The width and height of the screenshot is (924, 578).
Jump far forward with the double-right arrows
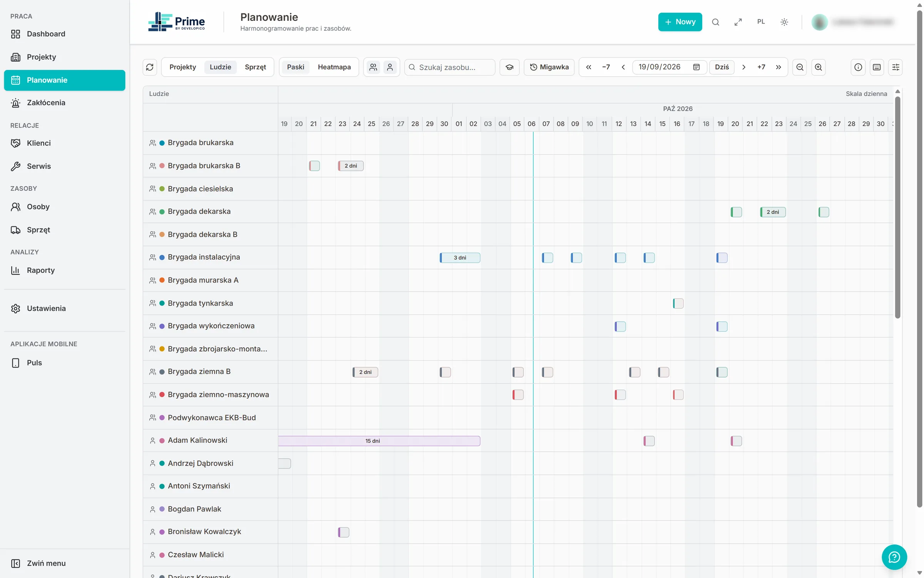point(778,67)
